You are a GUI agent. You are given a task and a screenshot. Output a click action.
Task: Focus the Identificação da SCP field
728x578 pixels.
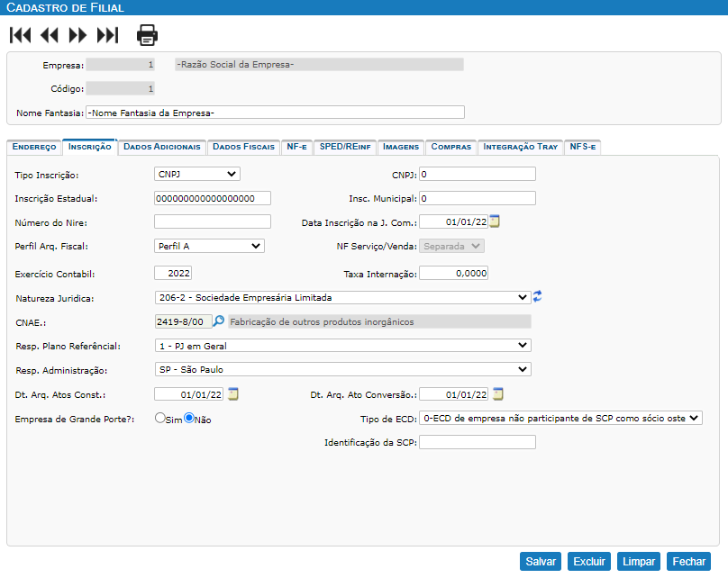point(478,442)
